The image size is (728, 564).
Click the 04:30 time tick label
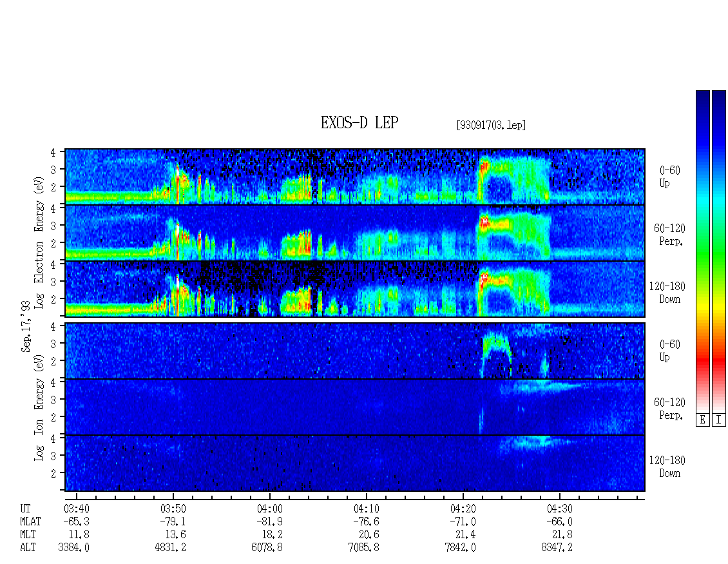click(559, 509)
